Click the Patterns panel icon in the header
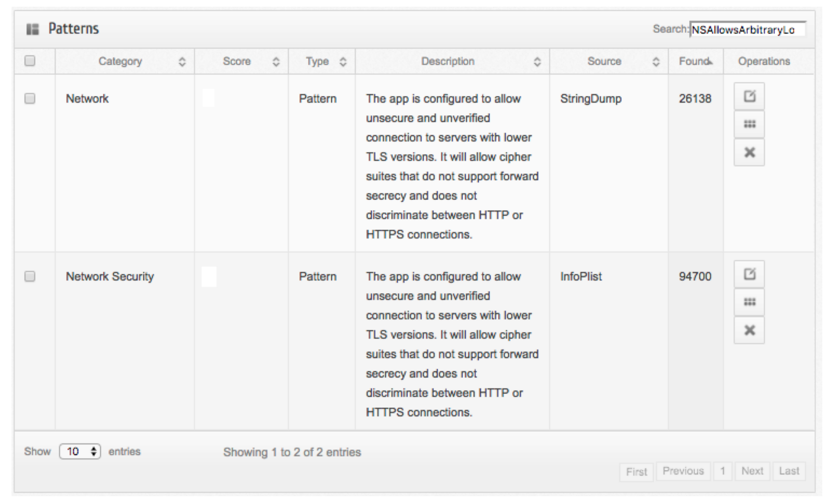833x504 pixels. point(33,29)
